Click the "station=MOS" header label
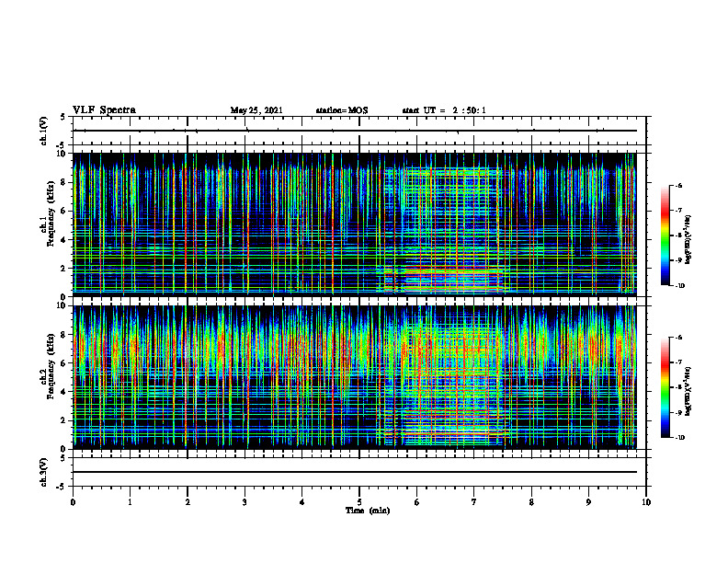Screen dimensions: 728x563 [x=342, y=110]
